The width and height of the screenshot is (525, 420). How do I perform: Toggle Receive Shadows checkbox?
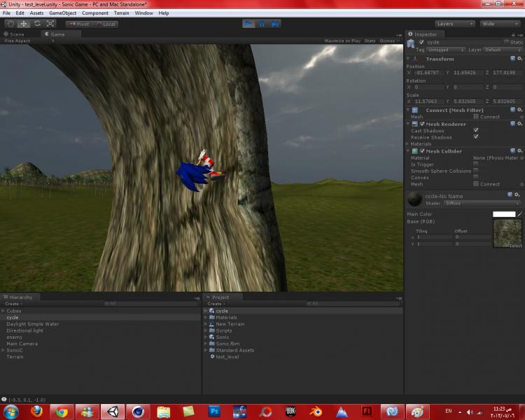476,136
